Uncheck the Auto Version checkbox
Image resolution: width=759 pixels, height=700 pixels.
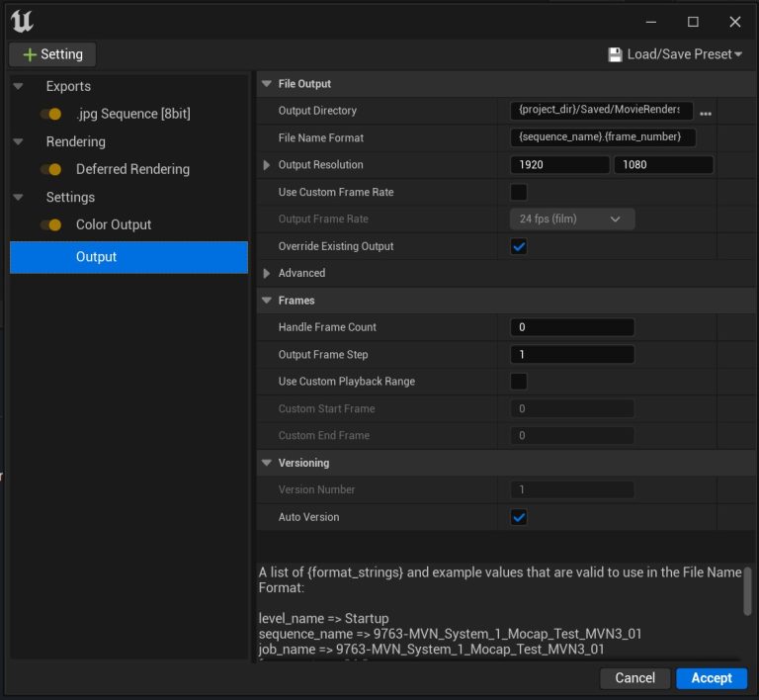click(519, 517)
